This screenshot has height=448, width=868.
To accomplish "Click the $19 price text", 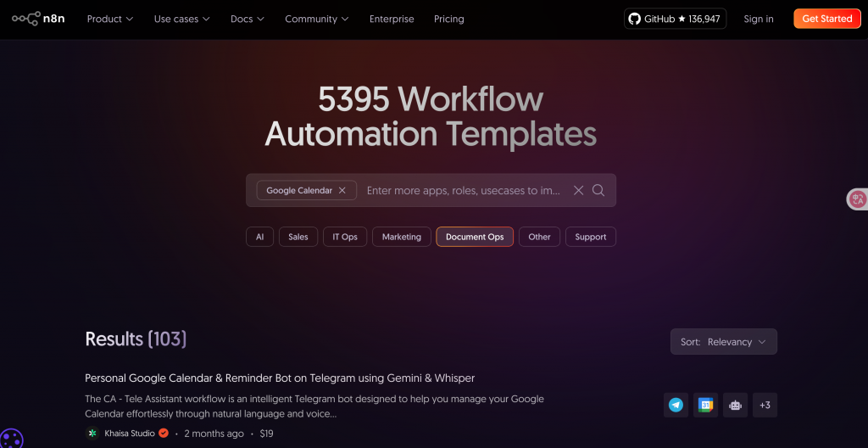I will 266,434.
